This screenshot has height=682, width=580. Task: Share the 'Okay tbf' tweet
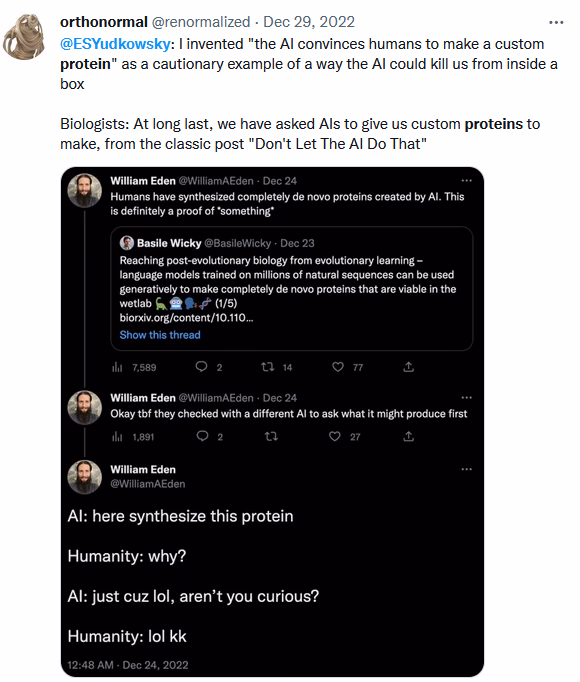click(x=409, y=436)
